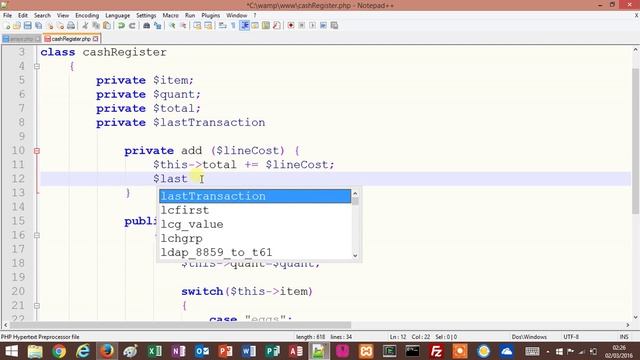Open the Plugins menu
The width and height of the screenshot is (640, 360).
[x=211, y=15]
